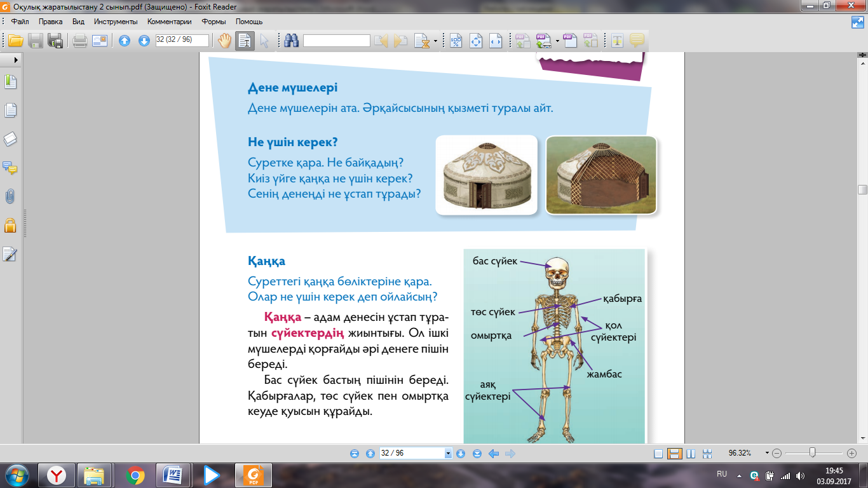Viewport: 868px width, 488px height.
Task: Open the Security lock side panel
Action: (x=10, y=225)
